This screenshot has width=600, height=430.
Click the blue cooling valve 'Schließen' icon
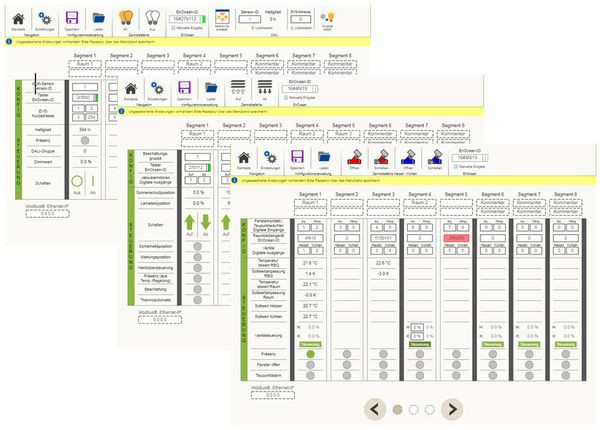point(435,157)
